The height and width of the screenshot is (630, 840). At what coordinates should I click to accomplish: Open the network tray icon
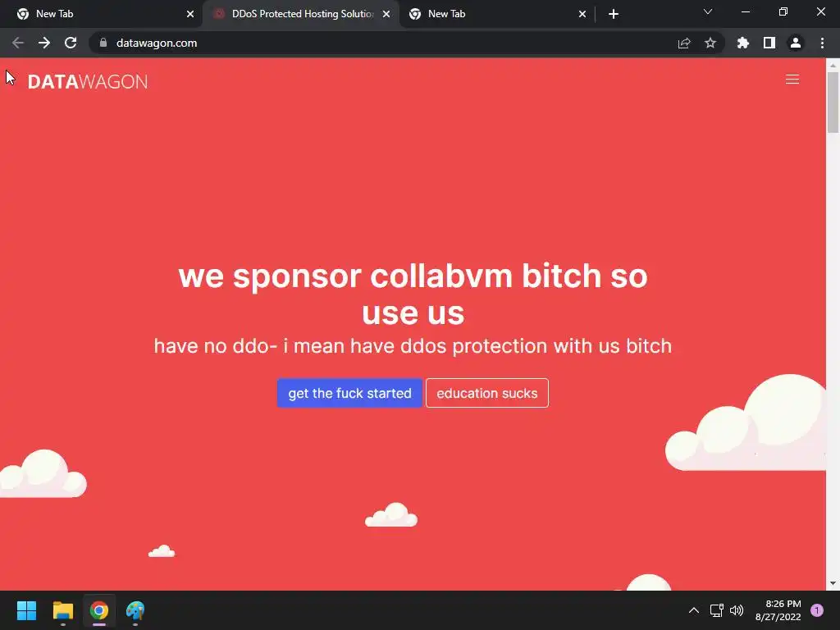(x=716, y=610)
